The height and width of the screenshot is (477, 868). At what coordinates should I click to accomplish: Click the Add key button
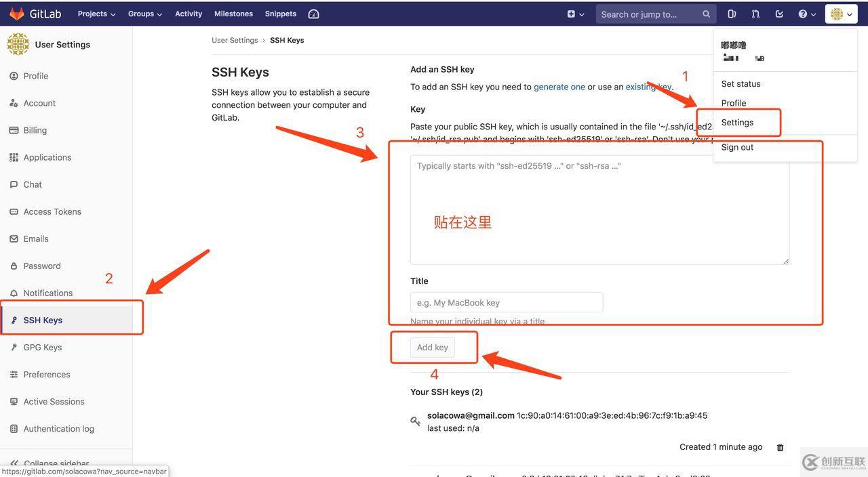433,348
